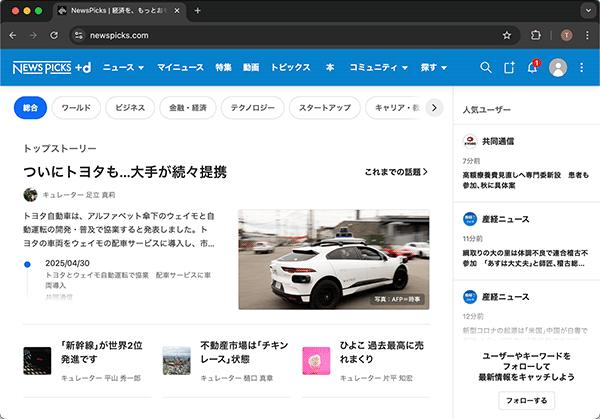Open トピックス in header
Screen dimensions: 600x419
point(290,68)
